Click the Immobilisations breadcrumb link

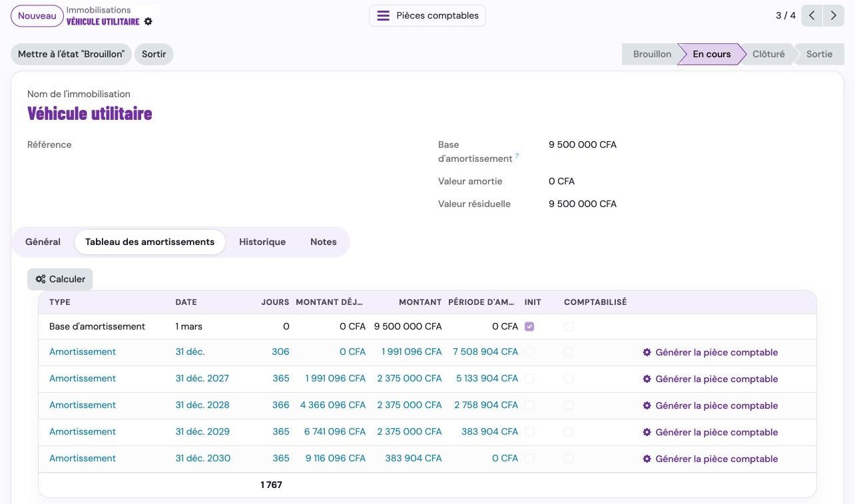click(x=99, y=10)
